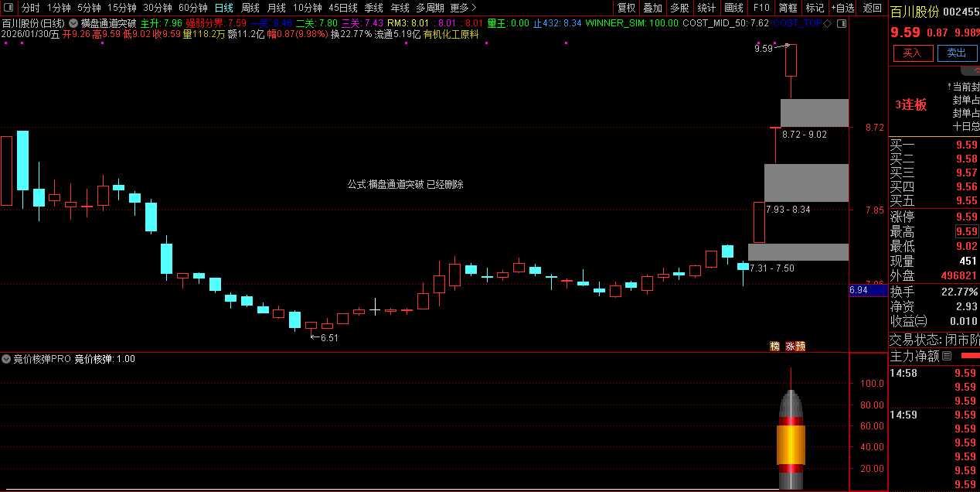
Task: Switch to 年线 yearly chart
Action: tap(400, 8)
